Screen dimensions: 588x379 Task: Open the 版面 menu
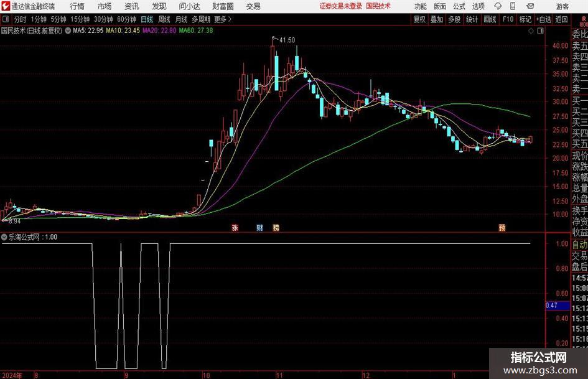[439, 6]
